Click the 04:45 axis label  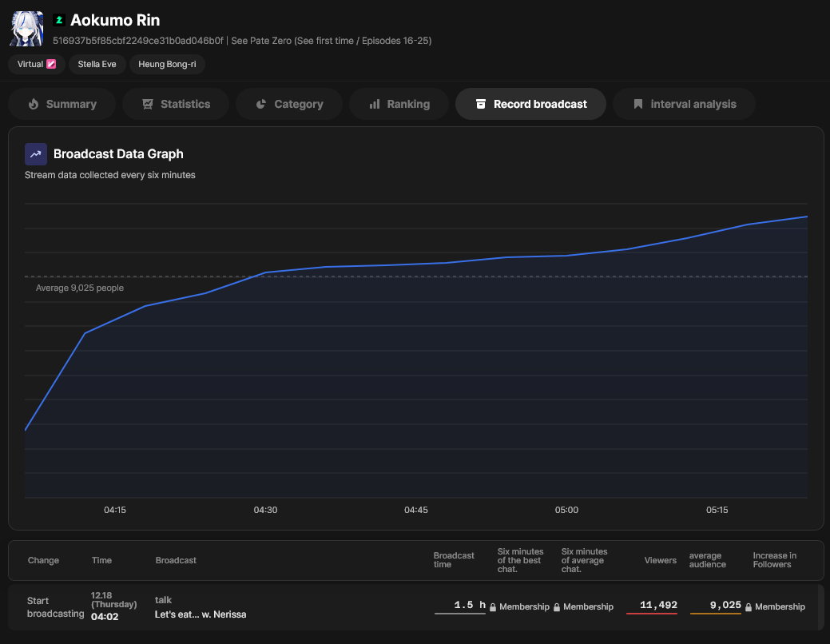416,510
